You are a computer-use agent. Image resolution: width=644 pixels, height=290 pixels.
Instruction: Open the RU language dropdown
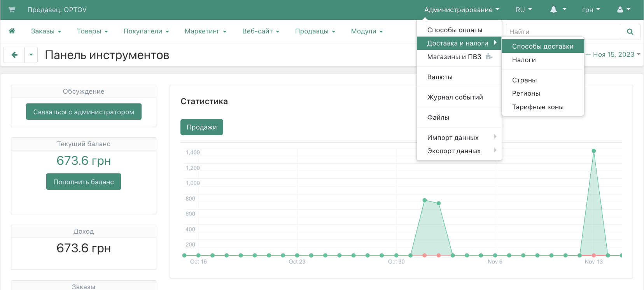[x=523, y=10]
